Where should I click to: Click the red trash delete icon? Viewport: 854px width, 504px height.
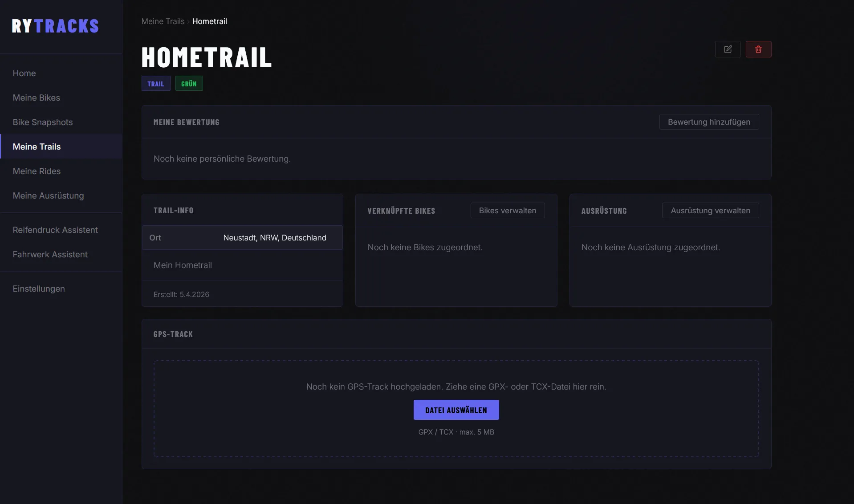pos(758,49)
